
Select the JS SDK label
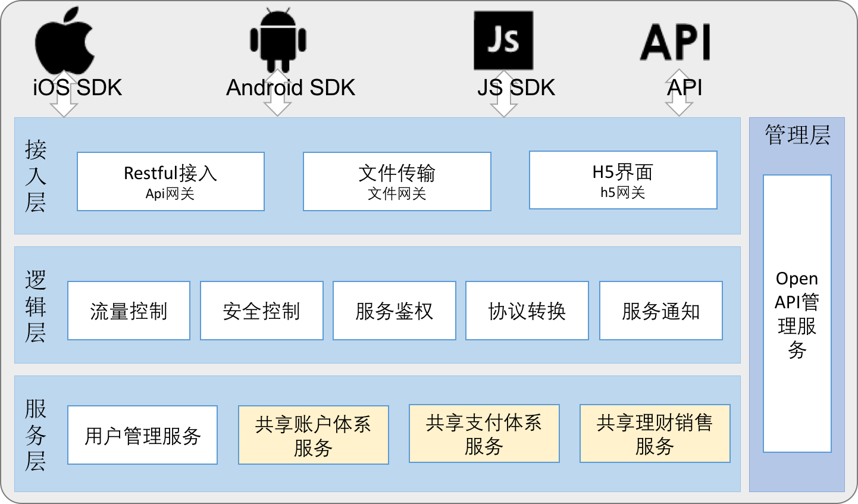tap(516, 88)
